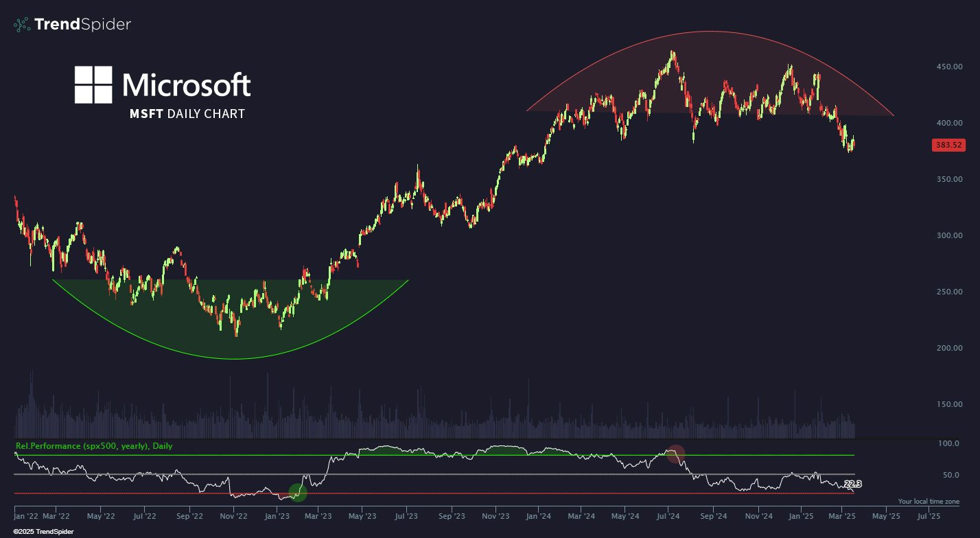Click the May '24 date label
The height and width of the screenshot is (538, 980).
click(x=625, y=515)
